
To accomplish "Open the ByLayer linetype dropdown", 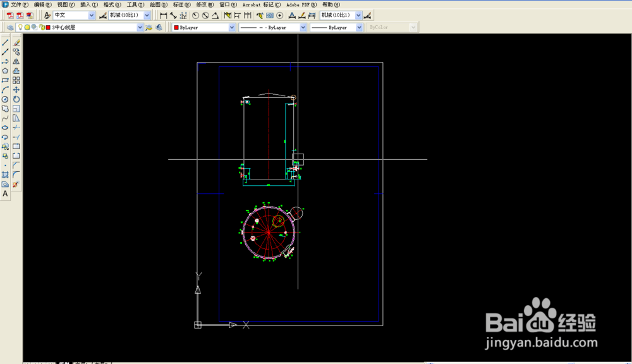I will click(x=303, y=27).
